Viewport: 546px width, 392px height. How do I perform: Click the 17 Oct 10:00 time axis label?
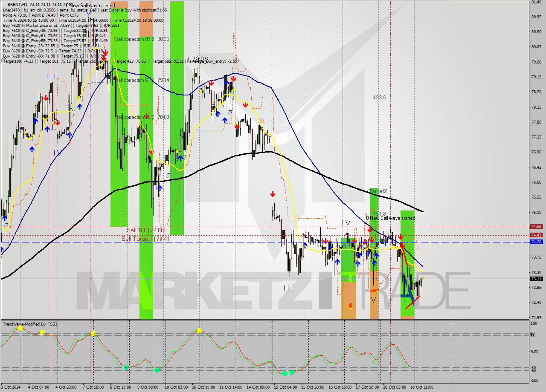click(x=367, y=387)
